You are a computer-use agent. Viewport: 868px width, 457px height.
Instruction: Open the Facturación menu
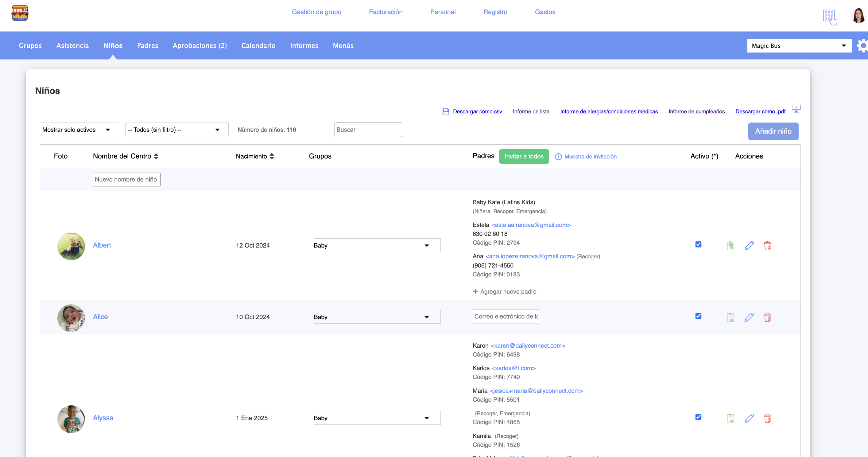386,12
